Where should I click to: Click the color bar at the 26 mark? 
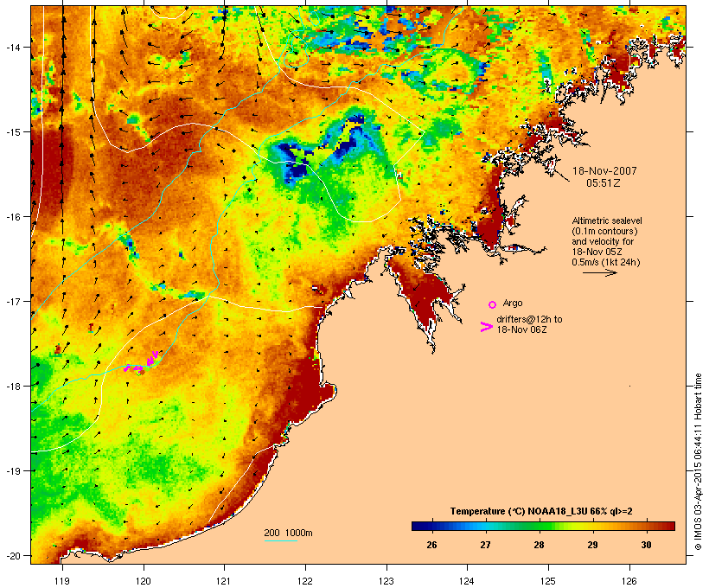coord(431,526)
